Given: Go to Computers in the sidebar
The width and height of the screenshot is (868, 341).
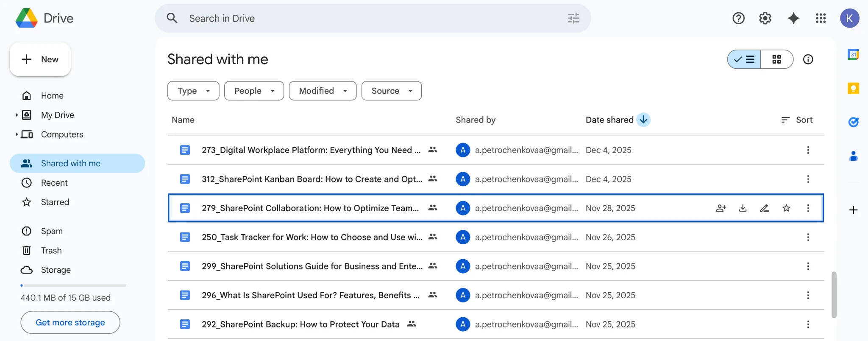Looking at the screenshot, I should 77,134.
